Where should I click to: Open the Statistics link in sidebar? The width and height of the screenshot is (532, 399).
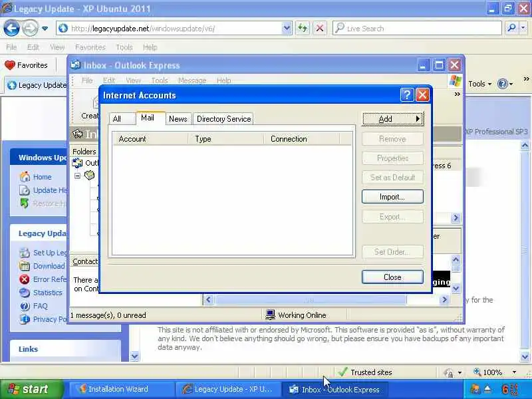pyautogui.click(x=47, y=293)
